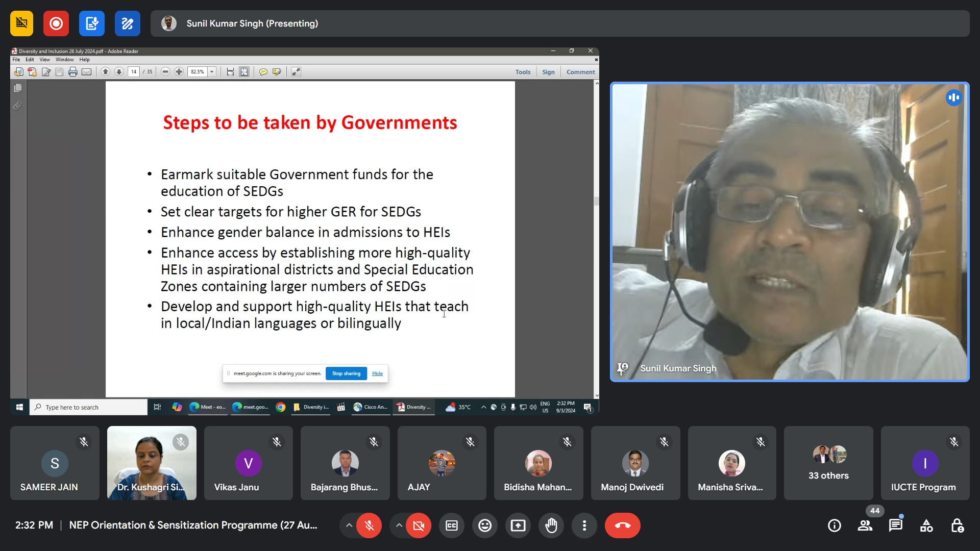Click the 33 others participants tile

coord(828,463)
